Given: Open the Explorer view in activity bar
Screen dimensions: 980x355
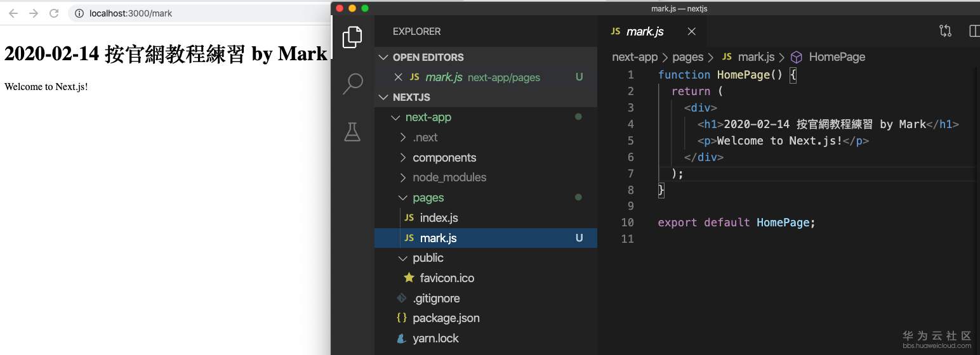Looking at the screenshot, I should (x=352, y=37).
